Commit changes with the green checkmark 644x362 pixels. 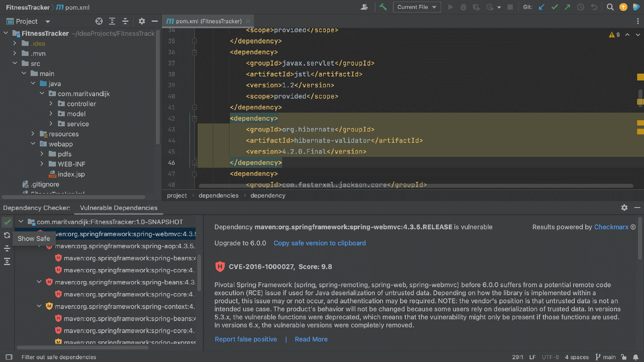pos(555,7)
